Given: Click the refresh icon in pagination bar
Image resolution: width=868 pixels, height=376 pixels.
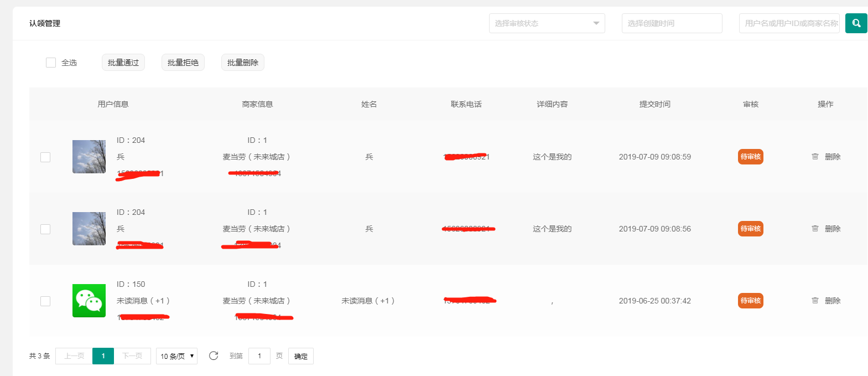Looking at the screenshot, I should pyautogui.click(x=214, y=356).
